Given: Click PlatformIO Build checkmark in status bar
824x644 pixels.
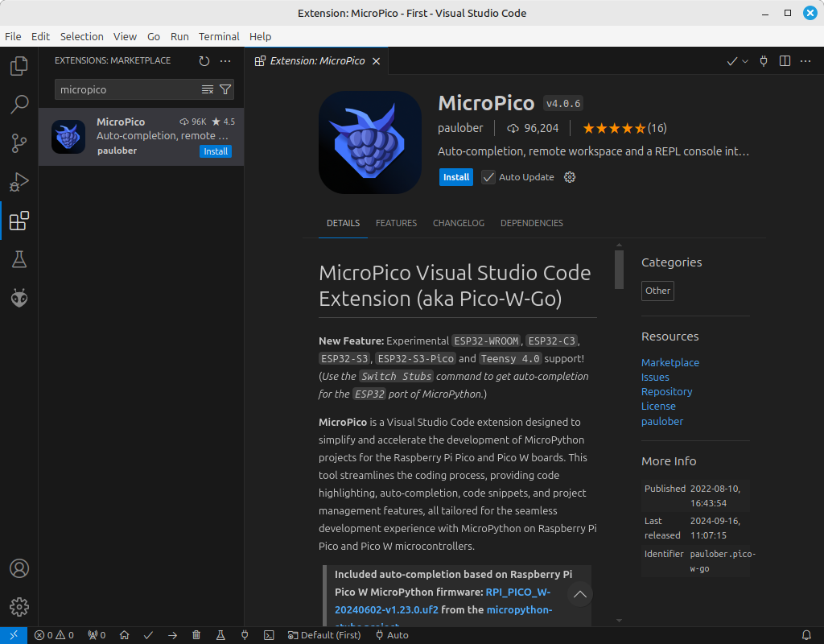Looking at the screenshot, I should tap(148, 635).
